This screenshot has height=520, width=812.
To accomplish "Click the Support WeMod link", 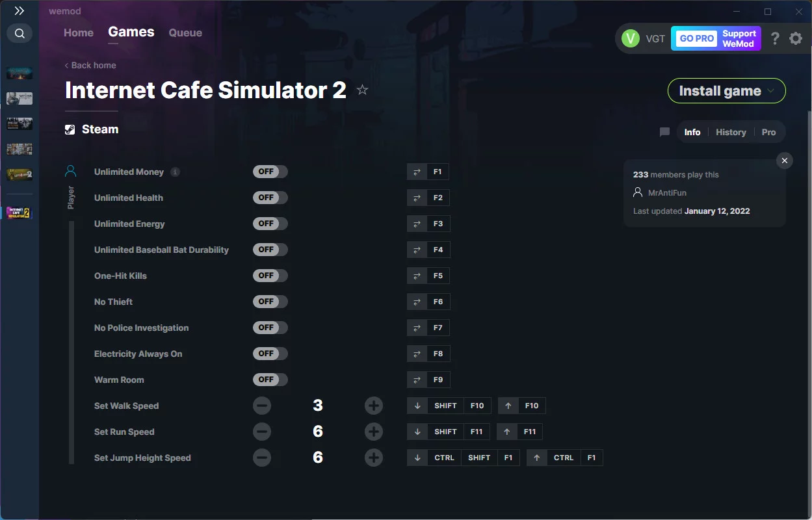I will click(x=739, y=38).
